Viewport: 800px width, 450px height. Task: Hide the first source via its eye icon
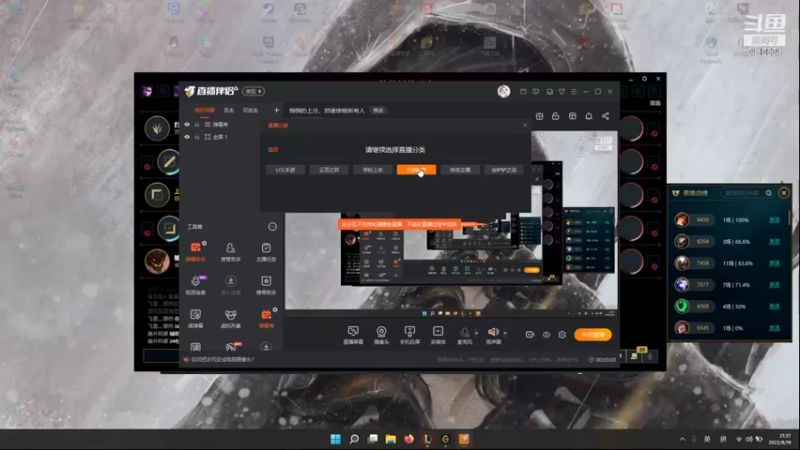pyautogui.click(x=187, y=124)
